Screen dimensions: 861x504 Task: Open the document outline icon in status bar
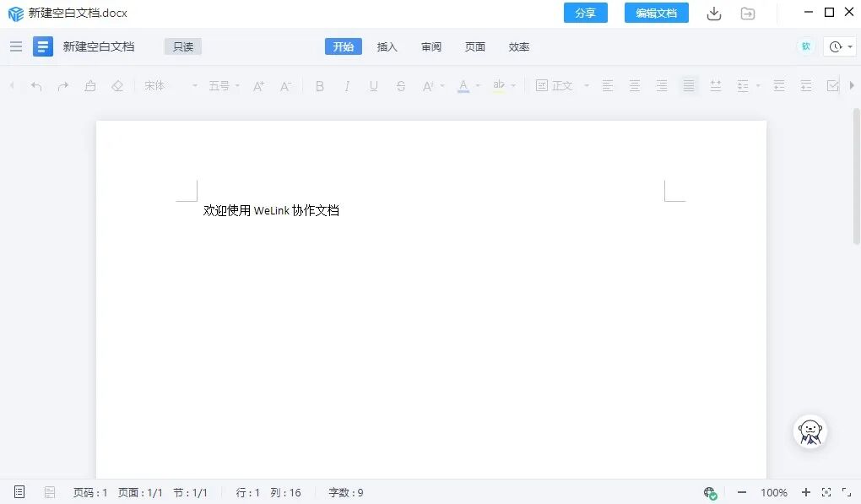tap(19, 492)
